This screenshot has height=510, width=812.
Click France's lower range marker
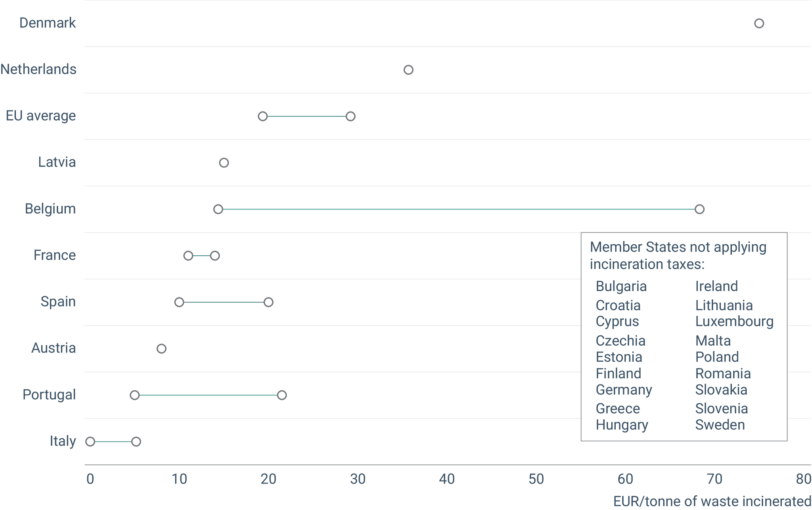pyautogui.click(x=188, y=256)
